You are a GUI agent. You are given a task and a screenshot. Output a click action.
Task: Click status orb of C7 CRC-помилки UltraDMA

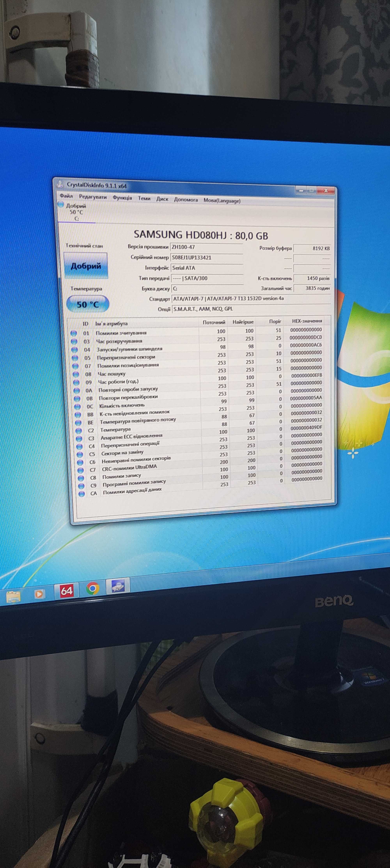[80, 470]
